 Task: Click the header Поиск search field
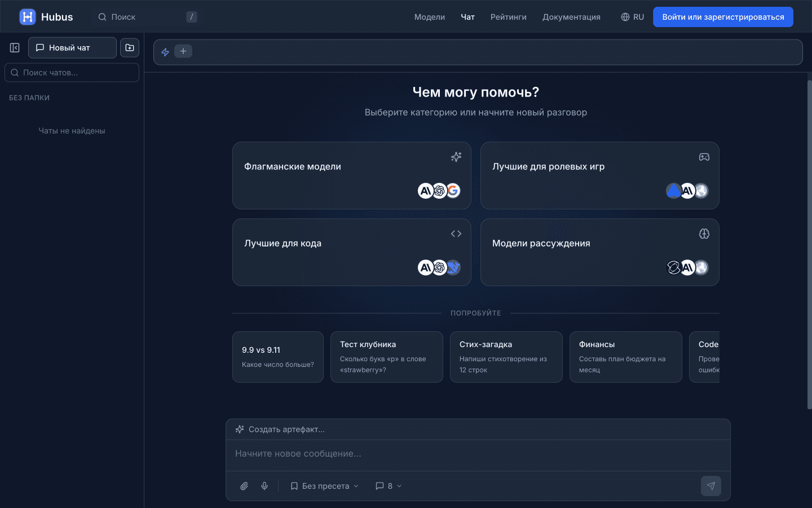148,17
